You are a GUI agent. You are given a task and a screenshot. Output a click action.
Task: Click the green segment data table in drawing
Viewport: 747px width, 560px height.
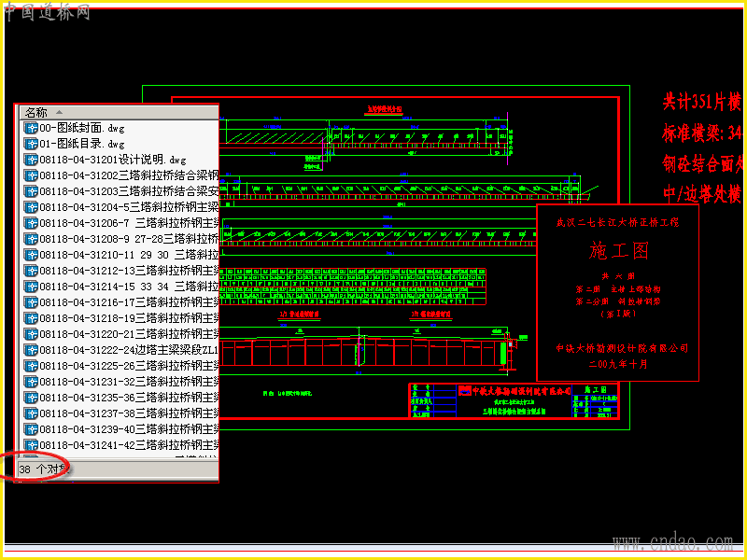click(x=353, y=287)
